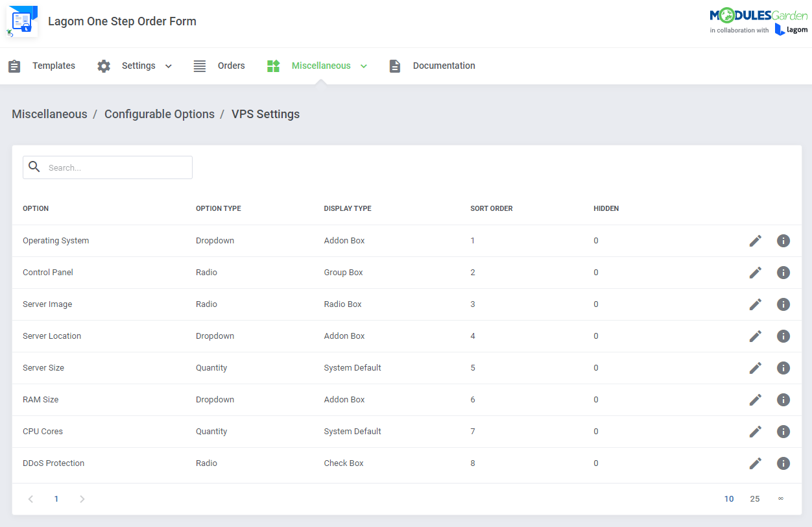
Task: Navigate back to Configurable Options breadcrumb
Action: click(x=159, y=114)
